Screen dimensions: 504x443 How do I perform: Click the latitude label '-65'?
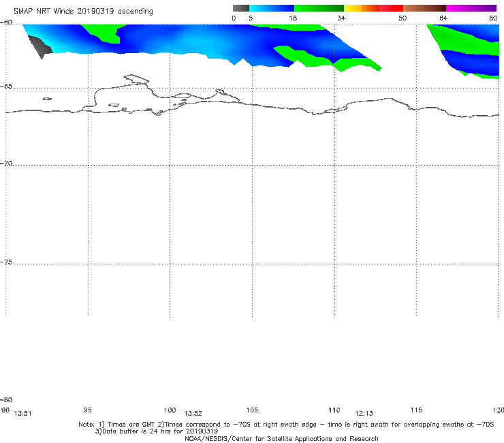[6, 87]
